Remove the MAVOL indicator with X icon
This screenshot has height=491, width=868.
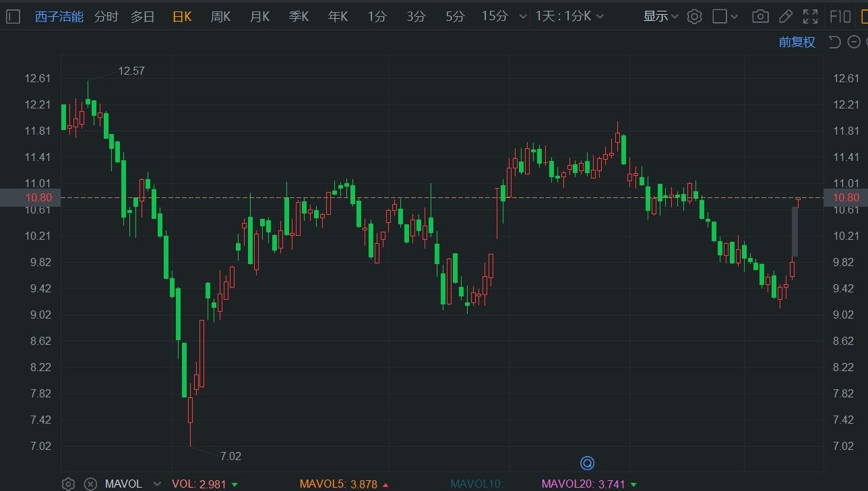pos(90,484)
